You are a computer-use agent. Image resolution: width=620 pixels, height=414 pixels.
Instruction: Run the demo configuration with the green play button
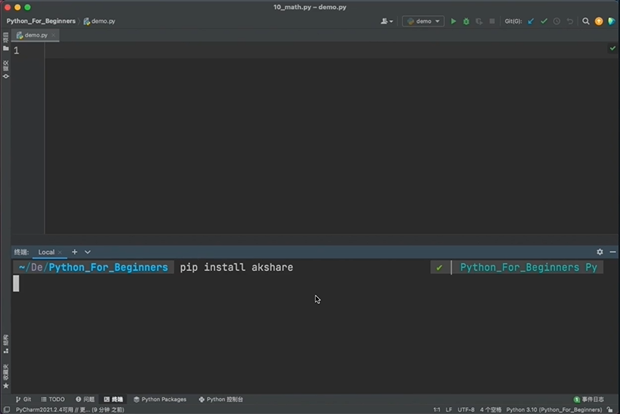click(453, 21)
